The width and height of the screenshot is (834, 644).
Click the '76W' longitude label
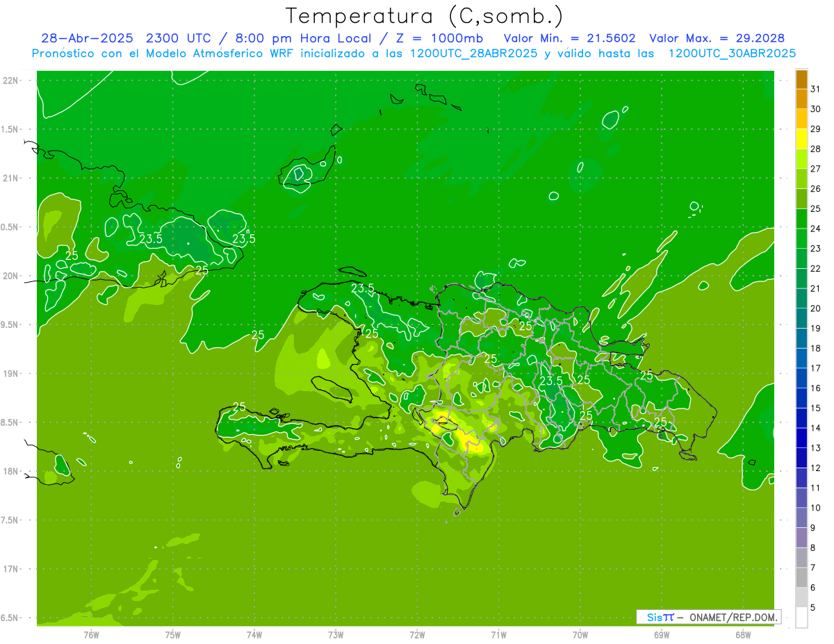pyautogui.click(x=91, y=635)
